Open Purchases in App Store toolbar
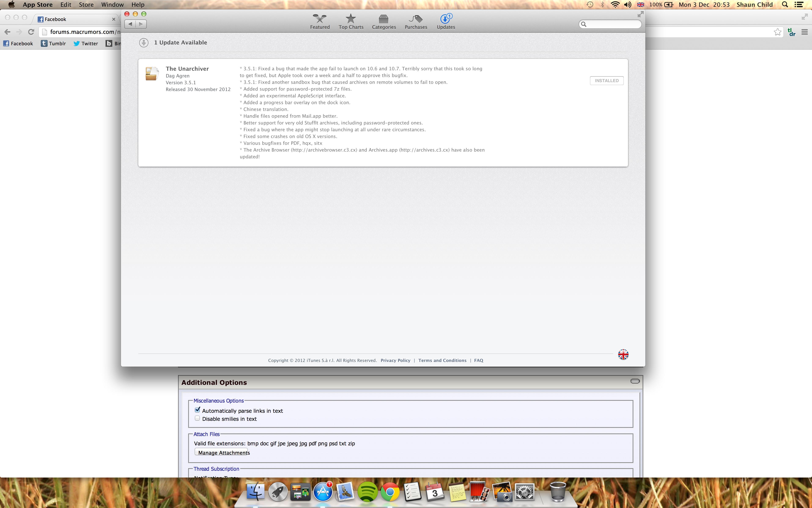 click(x=416, y=22)
